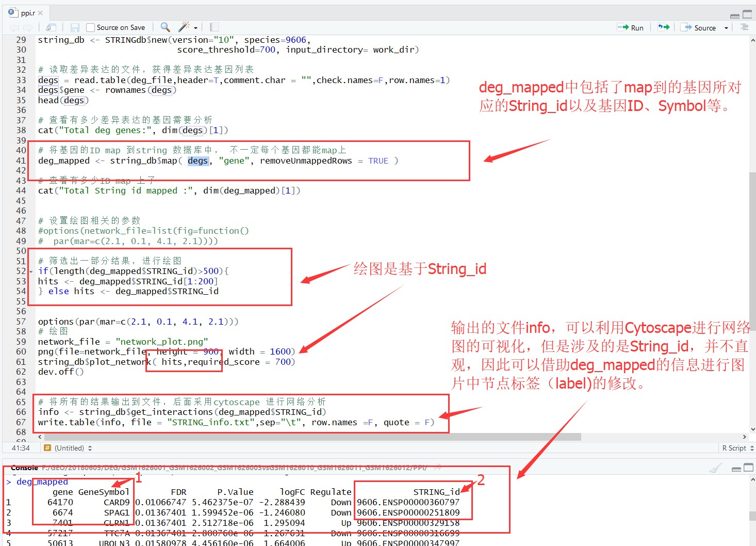Click the console scrollbar up arrow
This screenshot has height=546, width=756.
point(752,479)
